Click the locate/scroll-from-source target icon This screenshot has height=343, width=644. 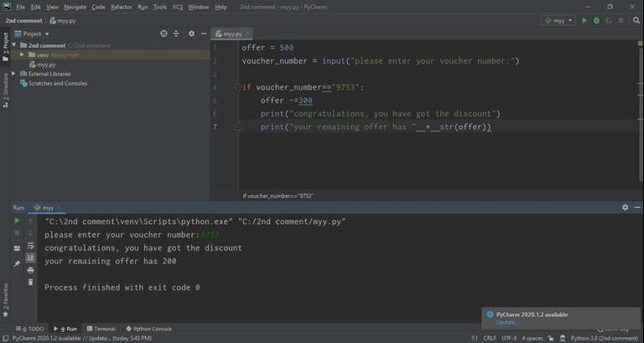pos(164,34)
